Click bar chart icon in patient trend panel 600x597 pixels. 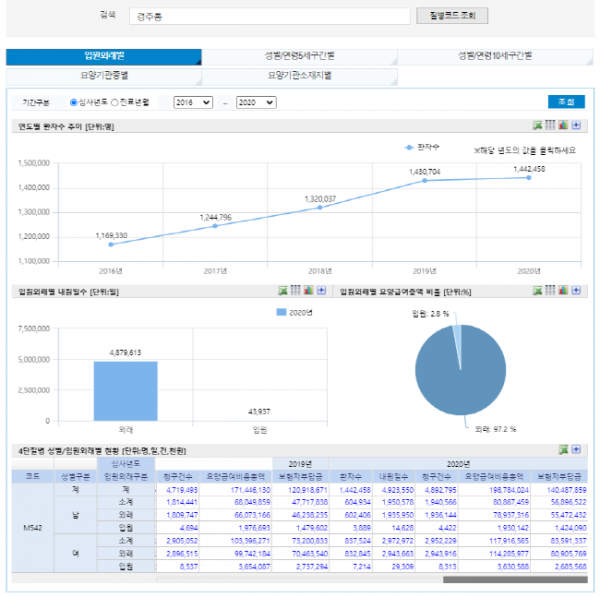coord(563,126)
